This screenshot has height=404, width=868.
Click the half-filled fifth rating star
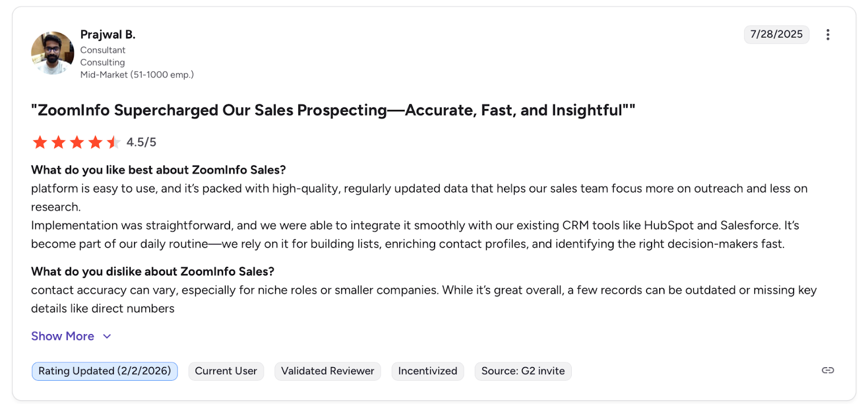point(113,142)
